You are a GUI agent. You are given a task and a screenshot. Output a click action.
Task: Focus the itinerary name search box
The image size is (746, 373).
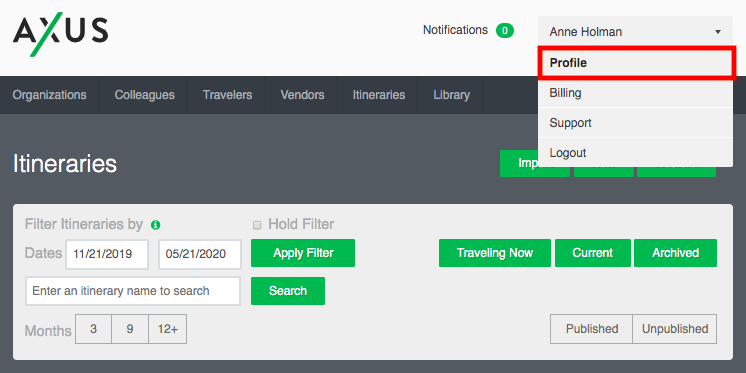[133, 291]
